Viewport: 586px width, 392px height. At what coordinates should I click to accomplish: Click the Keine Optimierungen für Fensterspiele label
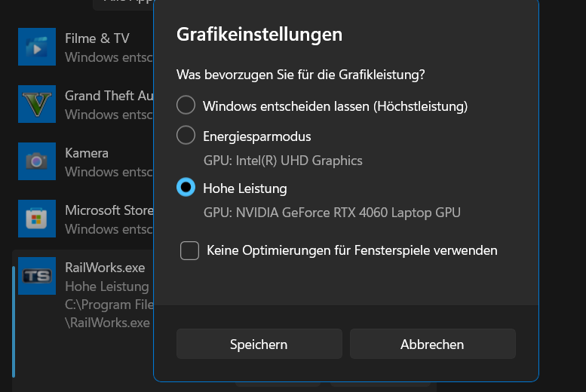(352, 250)
